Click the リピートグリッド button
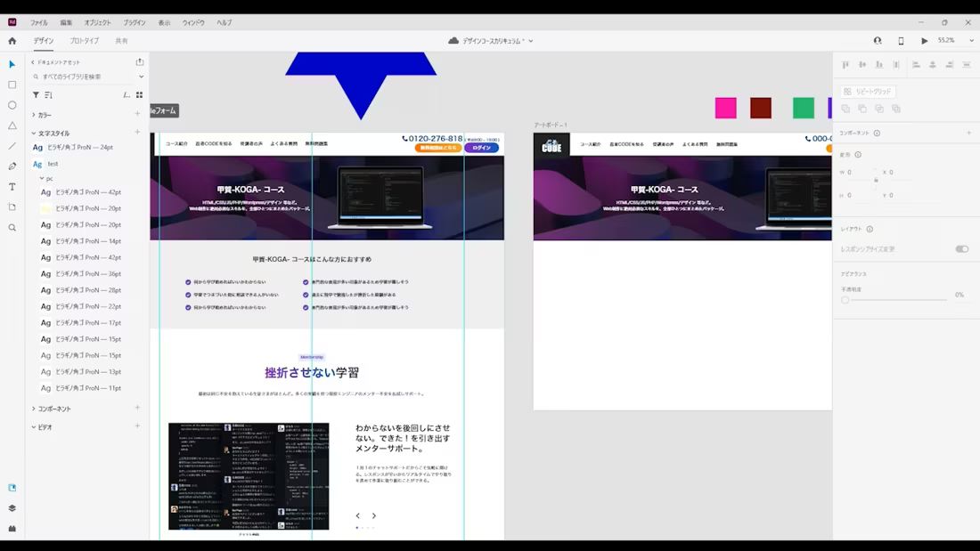Viewport: 980px width, 551px height. (x=868, y=91)
